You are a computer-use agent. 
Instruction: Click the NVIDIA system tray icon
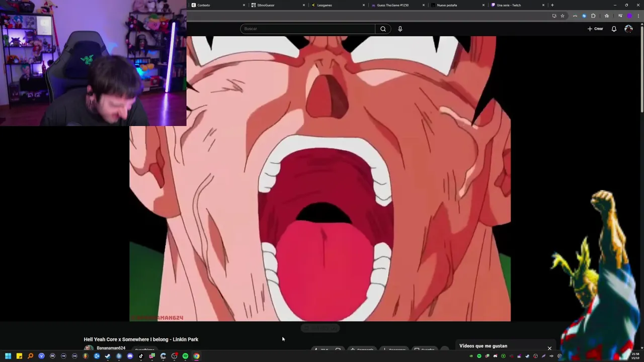[471, 356]
